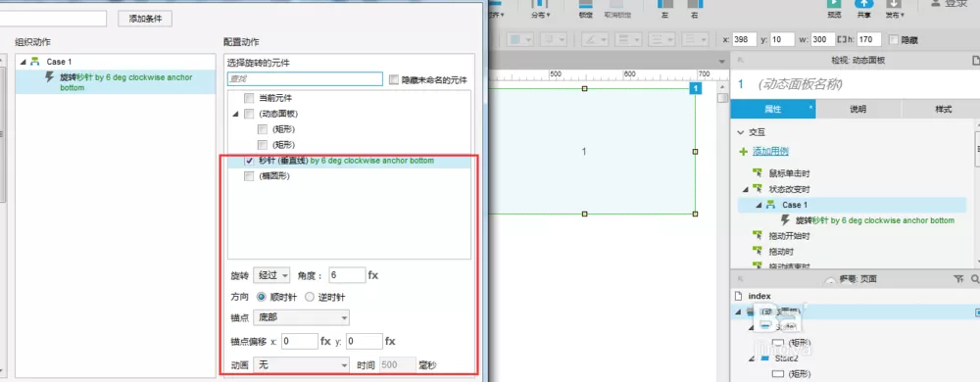Click the 登录 login link
980x382 pixels.
click(955, 4)
